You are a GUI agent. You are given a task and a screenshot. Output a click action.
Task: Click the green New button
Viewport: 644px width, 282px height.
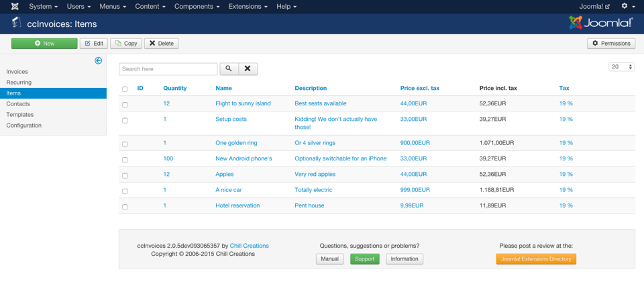tap(44, 43)
